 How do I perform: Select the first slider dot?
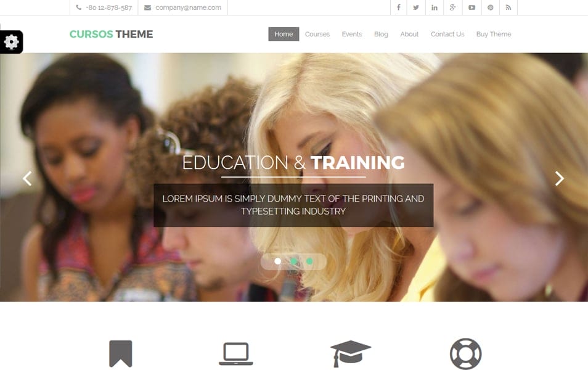pyautogui.click(x=277, y=261)
